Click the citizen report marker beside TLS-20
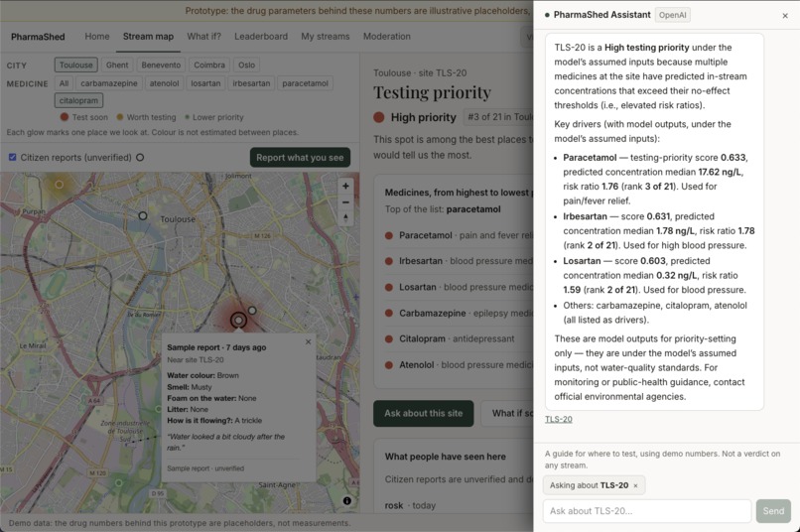 click(x=252, y=310)
